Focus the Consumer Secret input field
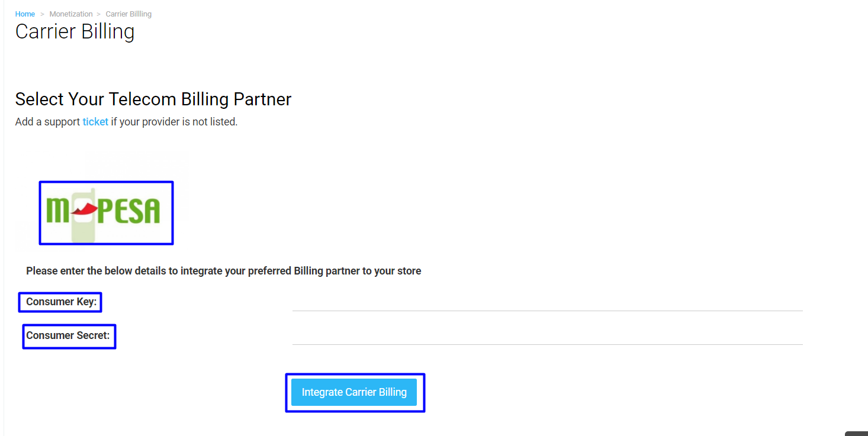 coord(547,335)
